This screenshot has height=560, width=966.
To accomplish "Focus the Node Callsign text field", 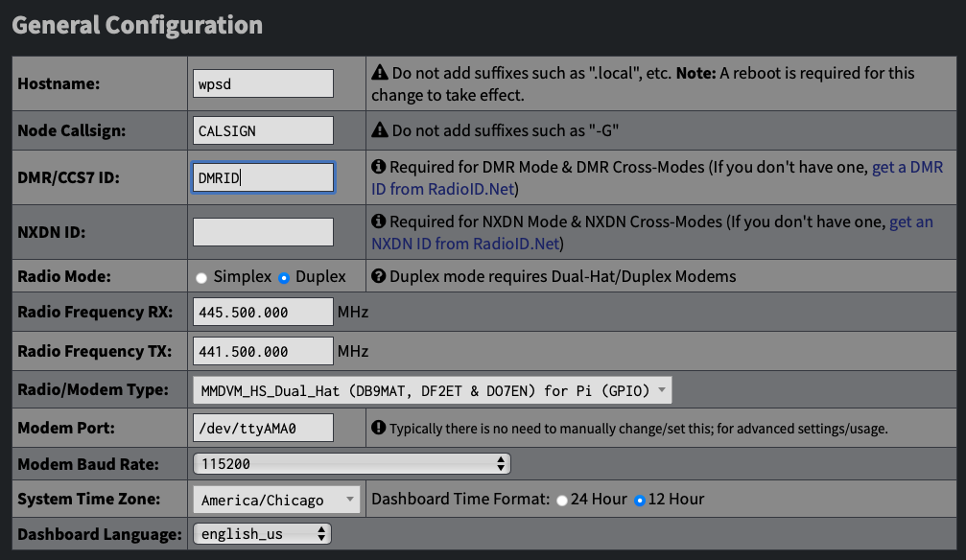I will pyautogui.click(x=263, y=130).
